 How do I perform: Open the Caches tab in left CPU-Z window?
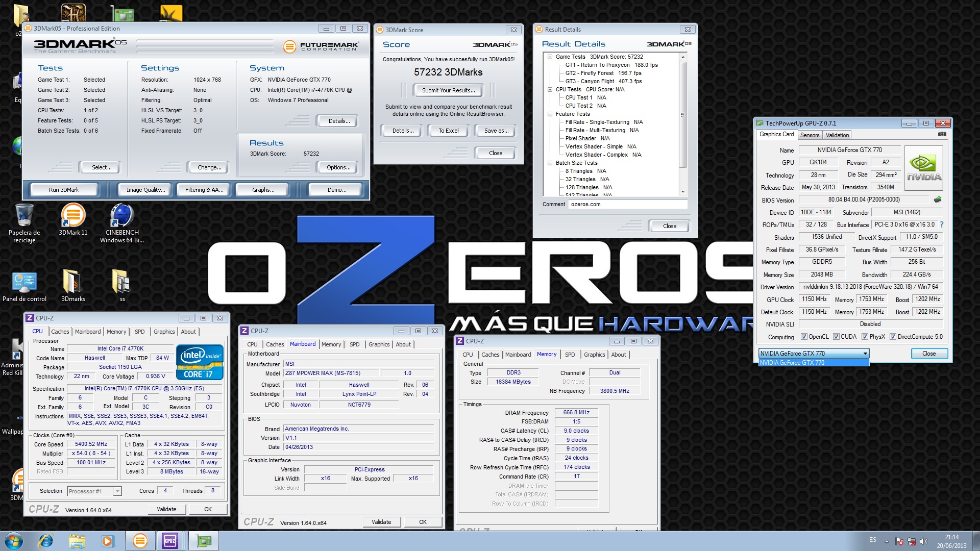tap(60, 332)
